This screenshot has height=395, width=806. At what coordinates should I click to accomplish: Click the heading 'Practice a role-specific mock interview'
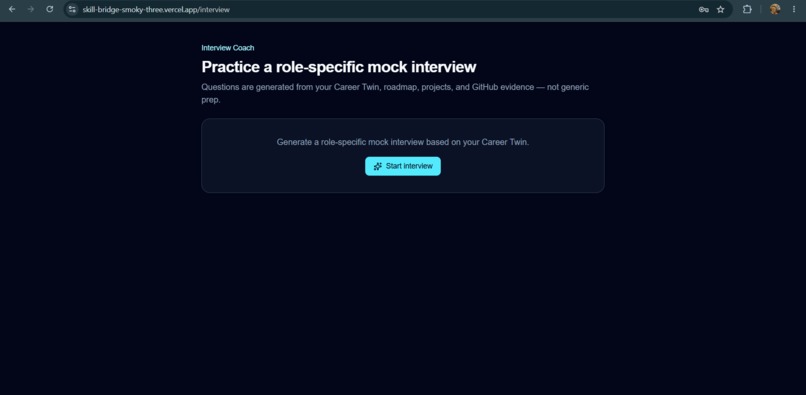point(339,67)
